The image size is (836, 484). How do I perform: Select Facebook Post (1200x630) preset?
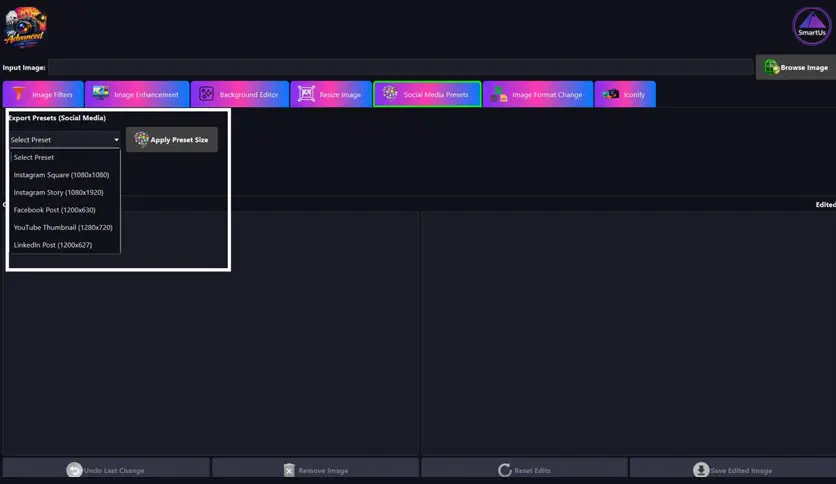click(x=65, y=210)
